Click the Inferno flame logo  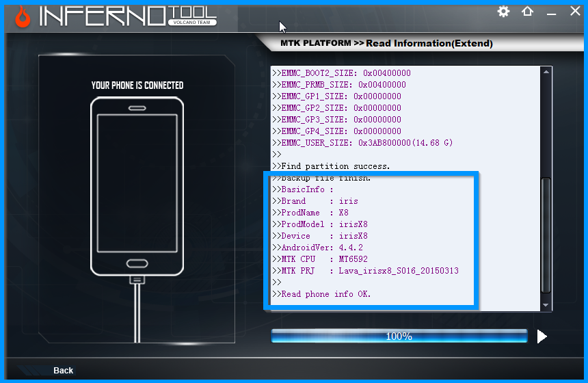tap(23, 16)
